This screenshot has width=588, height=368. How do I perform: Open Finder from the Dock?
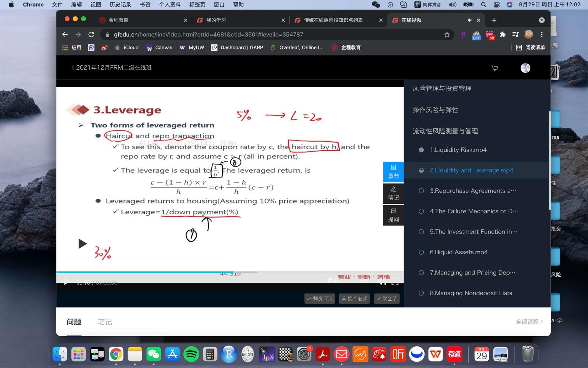[x=60, y=354]
